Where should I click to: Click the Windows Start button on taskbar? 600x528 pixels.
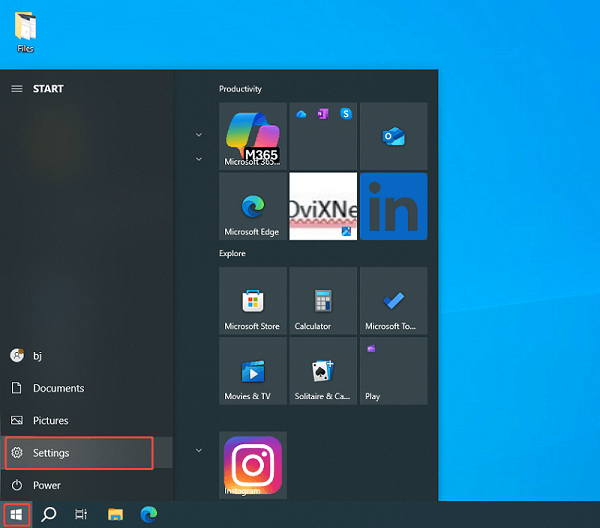[16, 515]
